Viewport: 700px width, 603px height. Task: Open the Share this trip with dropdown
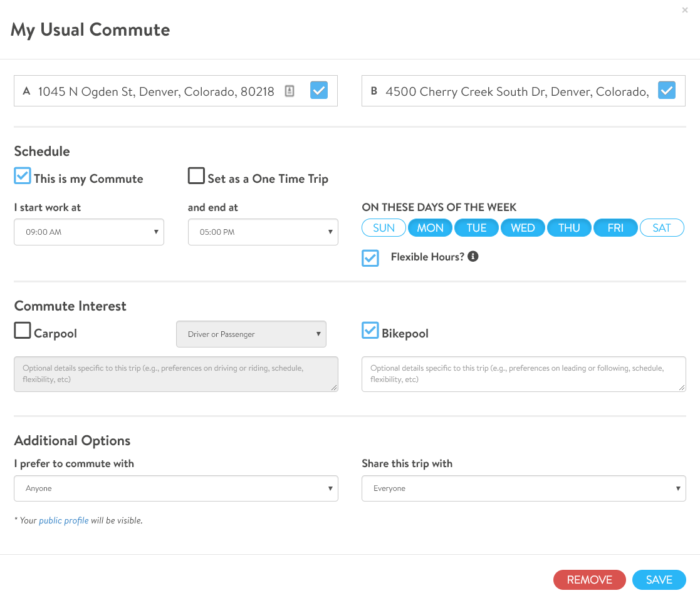524,488
